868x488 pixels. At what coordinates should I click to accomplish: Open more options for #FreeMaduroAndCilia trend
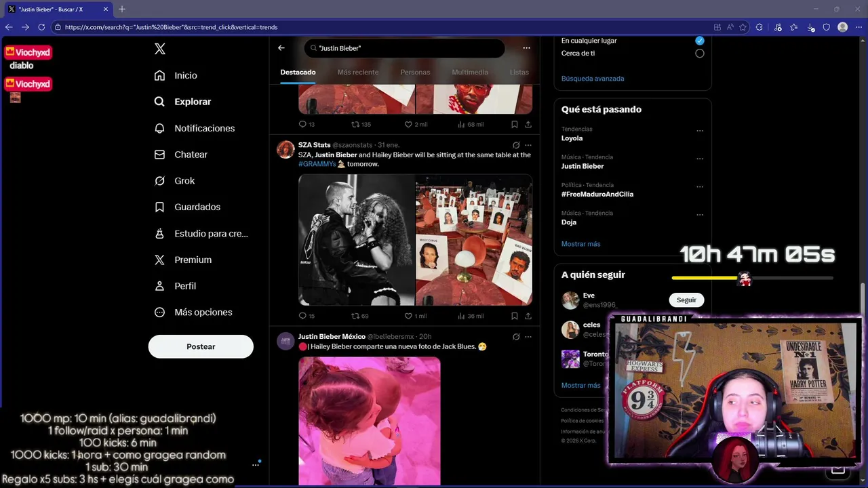[x=700, y=187]
